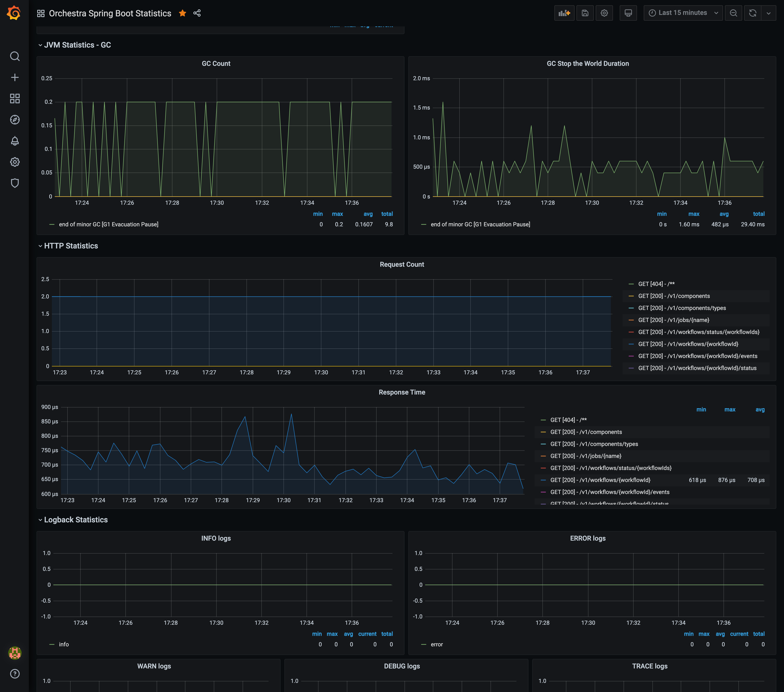Toggle /v1/components series in Response Time legend

point(586,432)
